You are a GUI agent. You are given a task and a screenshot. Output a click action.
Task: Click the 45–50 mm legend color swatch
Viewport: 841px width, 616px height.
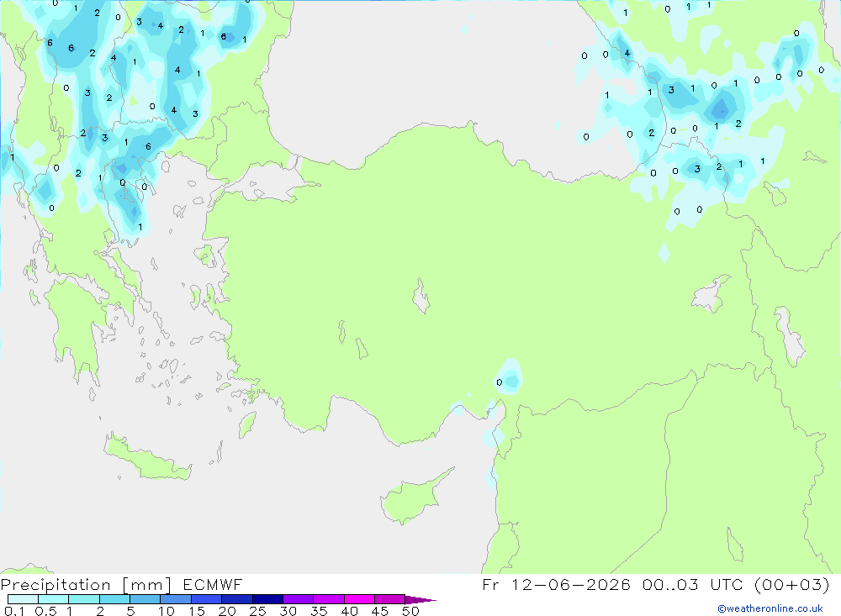tap(389, 599)
